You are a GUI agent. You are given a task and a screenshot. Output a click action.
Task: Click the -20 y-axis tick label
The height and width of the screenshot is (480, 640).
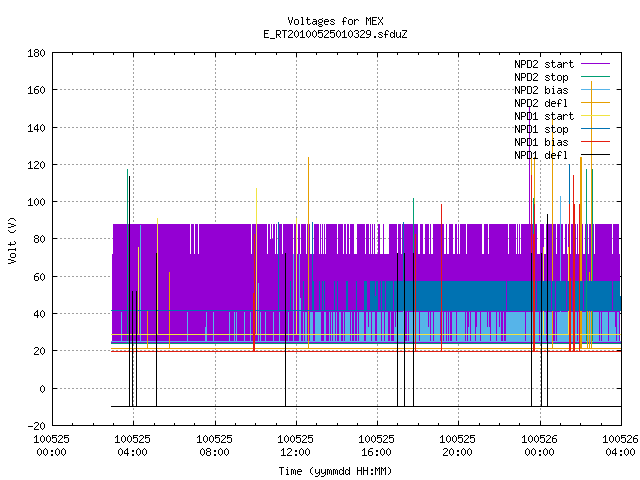click(x=36, y=426)
